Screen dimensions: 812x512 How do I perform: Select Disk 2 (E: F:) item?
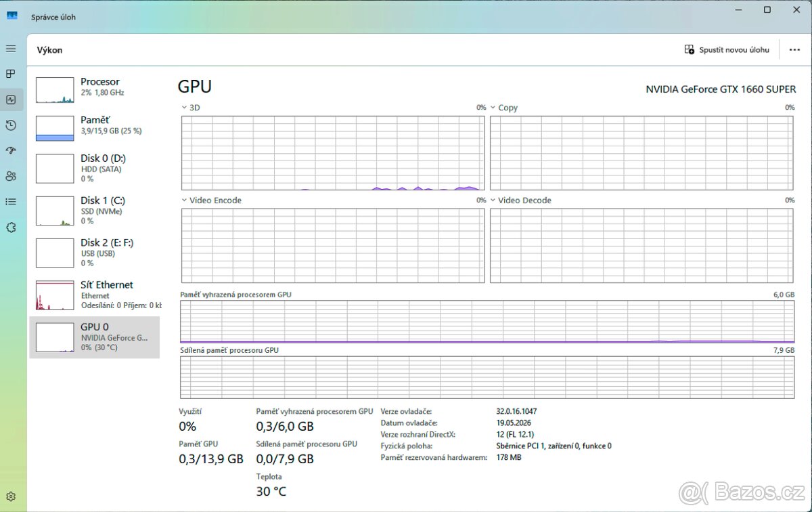[95, 253]
